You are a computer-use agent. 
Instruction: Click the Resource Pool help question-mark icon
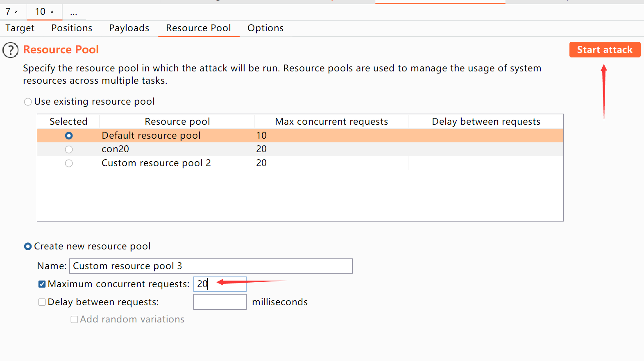pos(11,50)
